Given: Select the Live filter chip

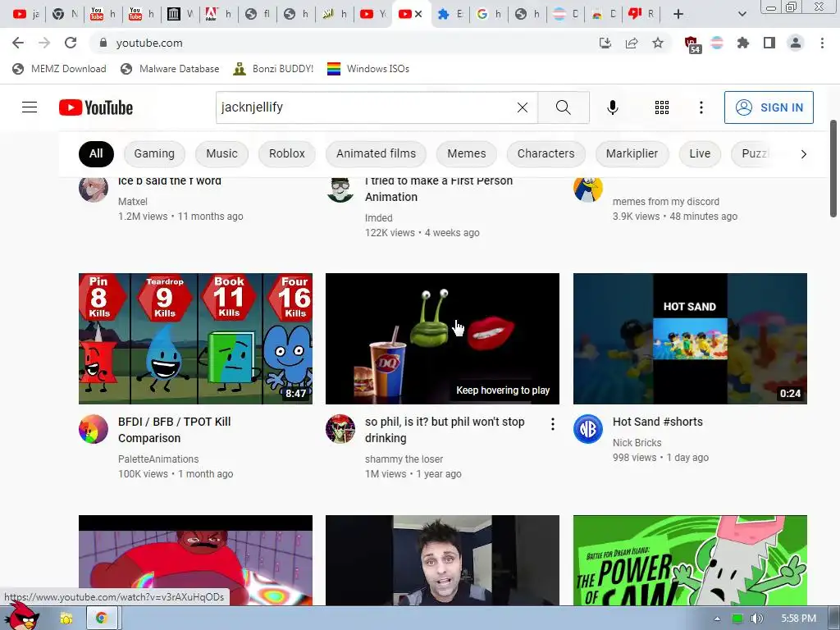Looking at the screenshot, I should pyautogui.click(x=700, y=153).
